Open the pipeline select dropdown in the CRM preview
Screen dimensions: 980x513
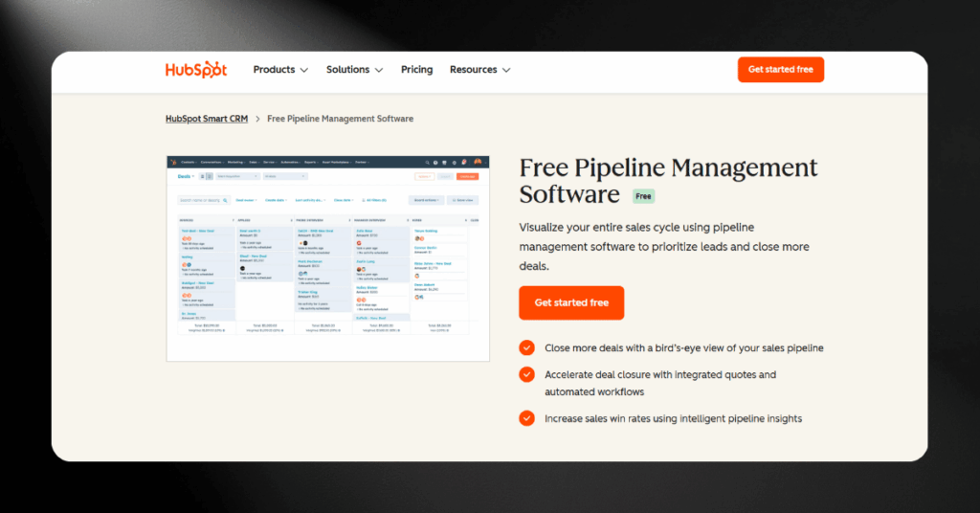coord(237,176)
